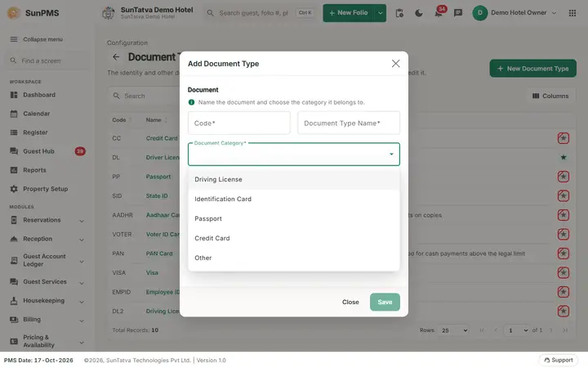
Task: Open the State ID document type link
Action: click(157, 195)
